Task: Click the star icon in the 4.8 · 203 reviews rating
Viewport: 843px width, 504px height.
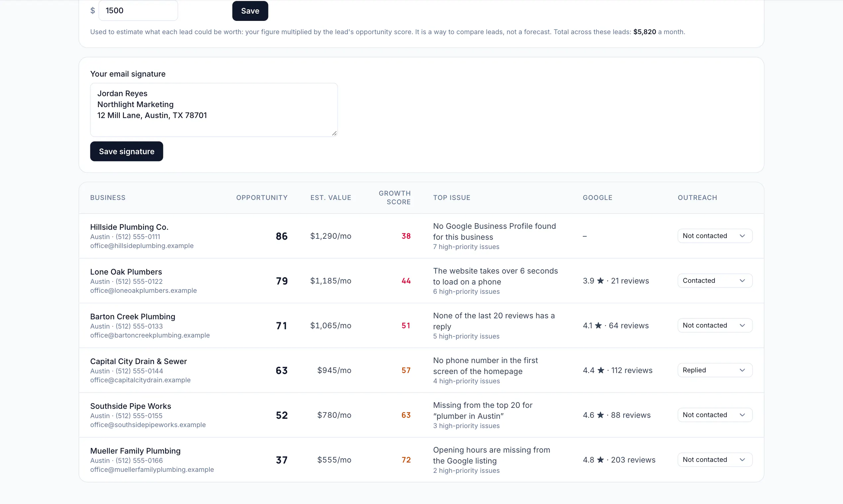Action: pyautogui.click(x=600, y=460)
